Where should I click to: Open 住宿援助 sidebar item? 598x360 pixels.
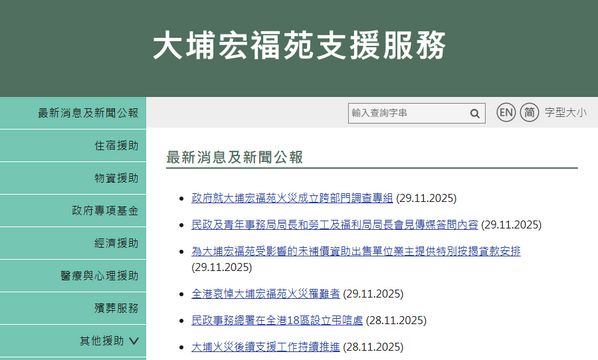click(x=73, y=145)
